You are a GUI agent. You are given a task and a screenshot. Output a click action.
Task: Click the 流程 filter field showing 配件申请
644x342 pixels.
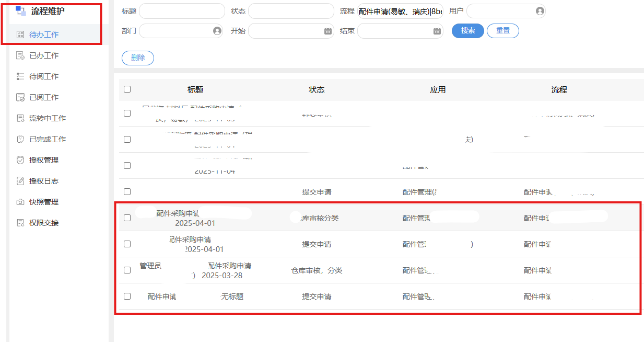tap(400, 11)
